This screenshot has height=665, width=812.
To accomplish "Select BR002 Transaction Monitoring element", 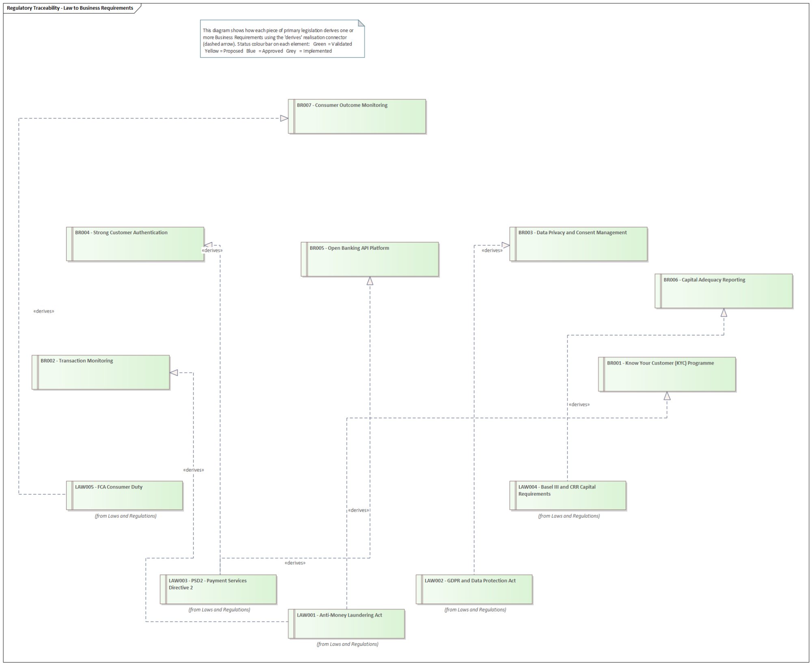I will [101, 372].
